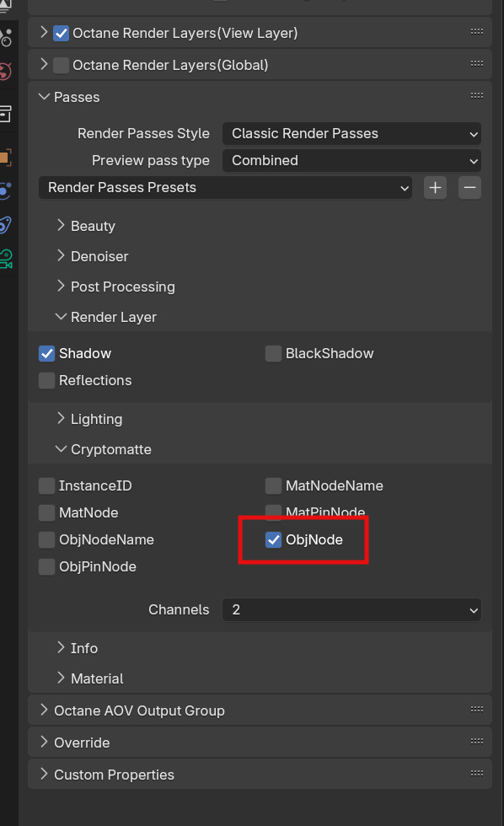Screen dimensions: 504x826
Task: Open the Preview pass type dropdown
Action: coord(351,161)
